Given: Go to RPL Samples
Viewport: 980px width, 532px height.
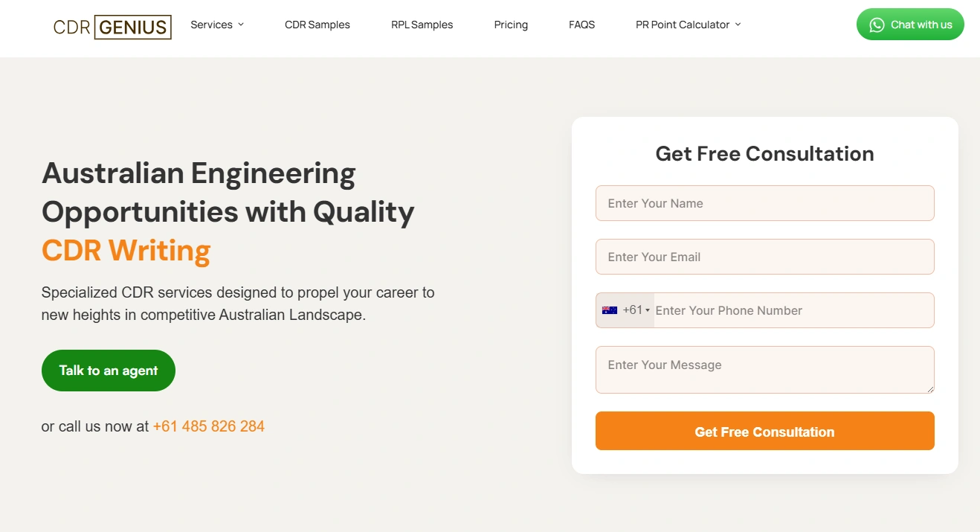Looking at the screenshot, I should point(422,25).
